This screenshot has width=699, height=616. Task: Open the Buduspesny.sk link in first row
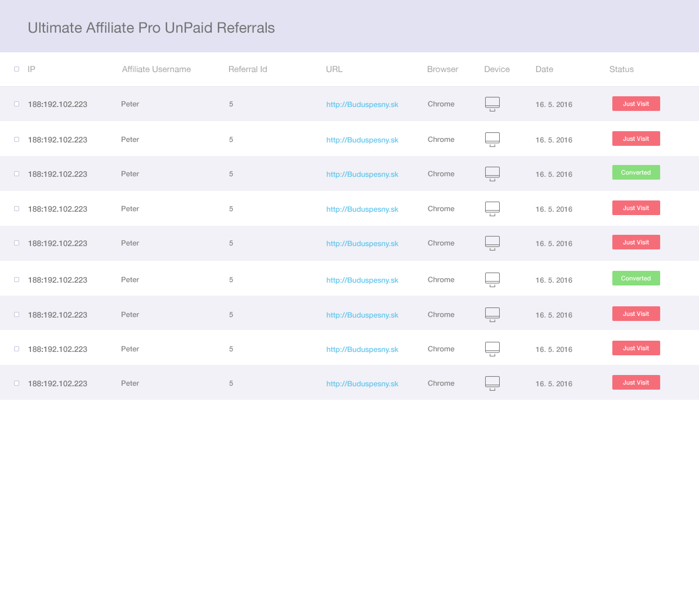(362, 104)
